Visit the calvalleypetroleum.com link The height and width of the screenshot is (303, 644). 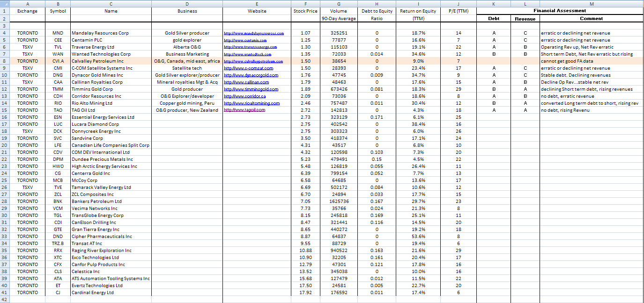click(253, 61)
